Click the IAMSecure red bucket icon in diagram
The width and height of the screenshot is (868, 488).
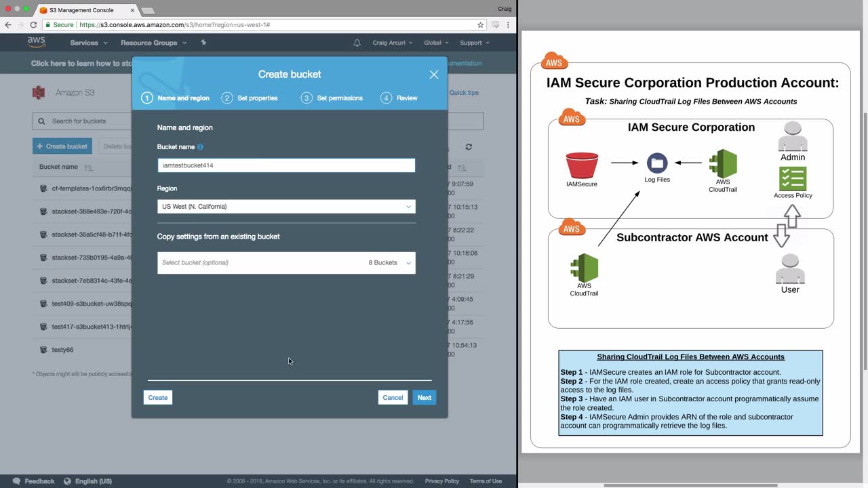582,166
